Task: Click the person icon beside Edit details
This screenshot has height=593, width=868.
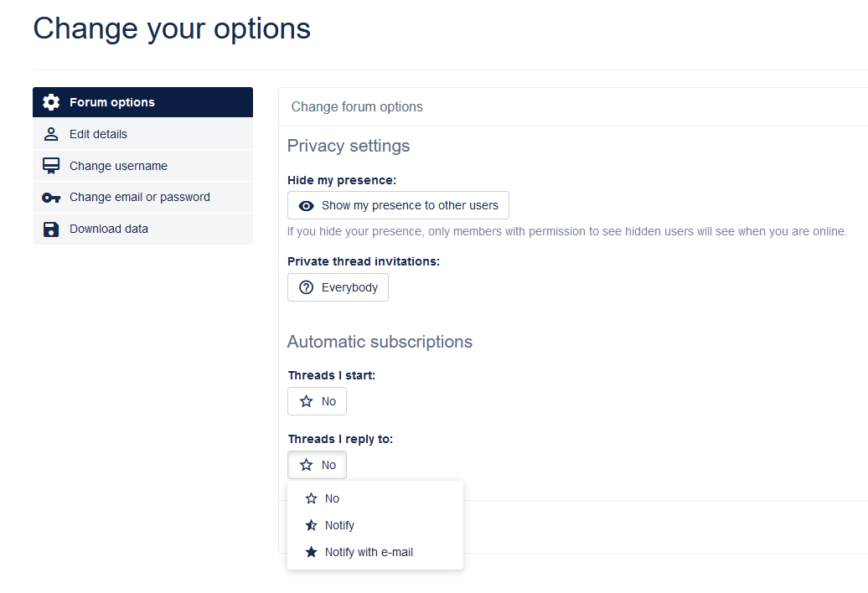Action: (x=51, y=134)
